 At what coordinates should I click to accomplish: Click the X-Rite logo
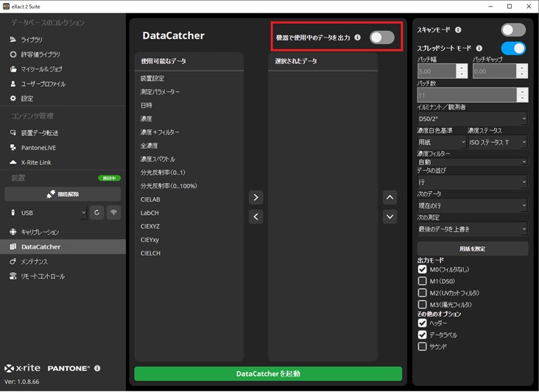(22, 368)
